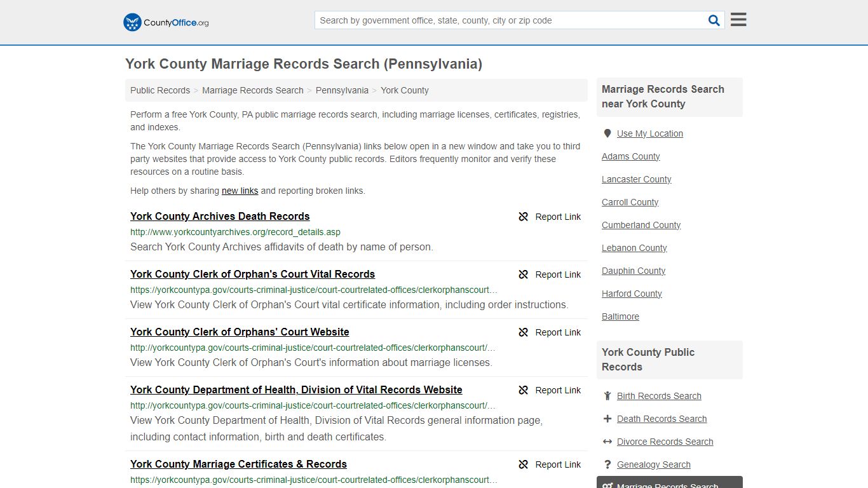
Task: Click green URL under Marriage Certificates & Records
Action: pos(314,480)
